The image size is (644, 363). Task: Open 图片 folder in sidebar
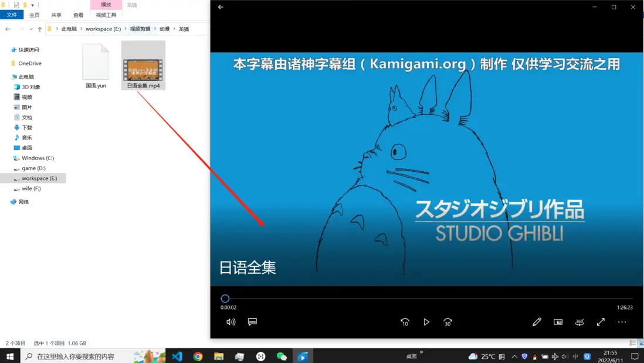[x=27, y=107]
